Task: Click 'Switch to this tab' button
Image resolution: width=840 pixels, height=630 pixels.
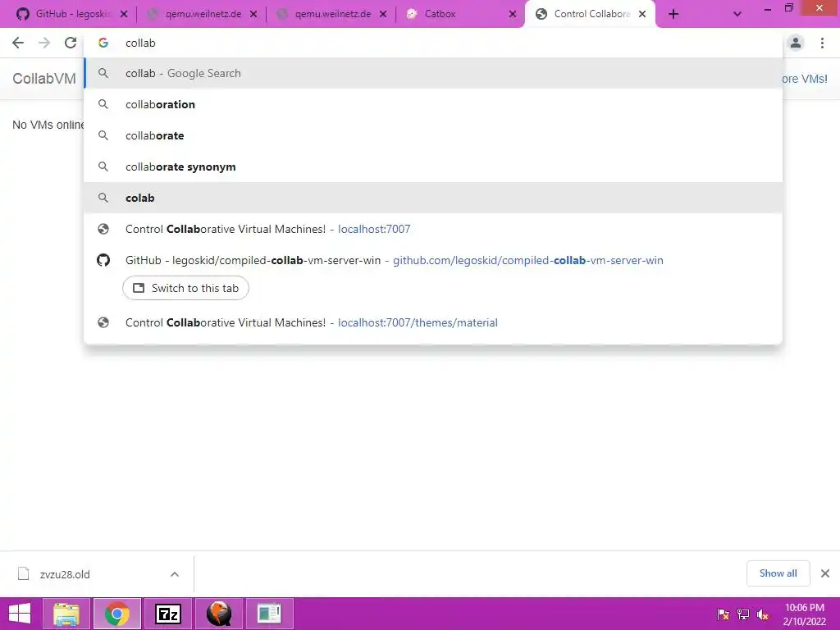Action: [185, 288]
